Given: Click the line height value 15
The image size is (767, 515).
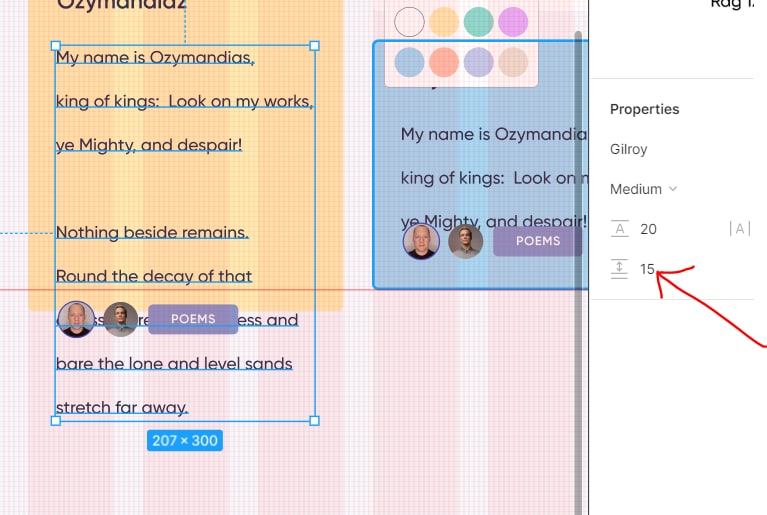Looking at the screenshot, I should 648,269.
